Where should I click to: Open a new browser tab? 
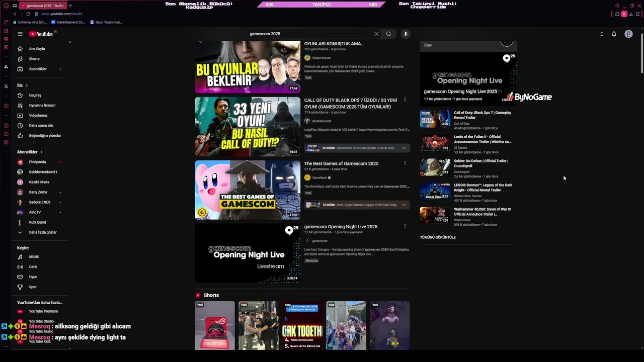(x=70, y=6)
